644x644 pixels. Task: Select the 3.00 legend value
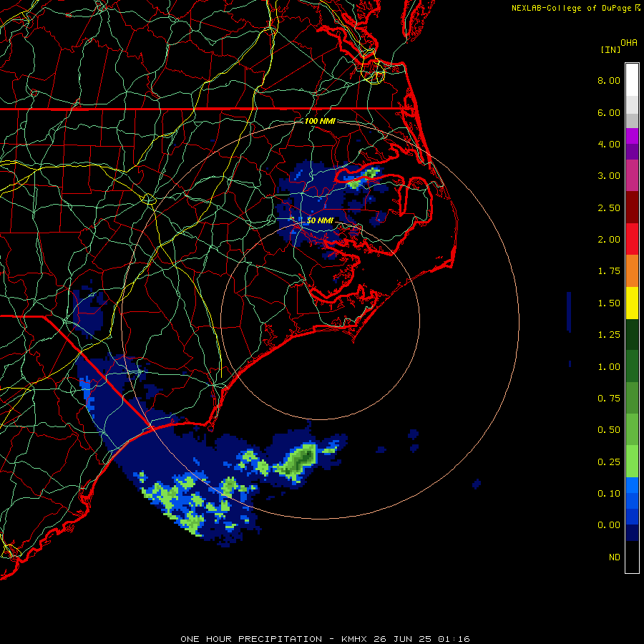point(609,176)
